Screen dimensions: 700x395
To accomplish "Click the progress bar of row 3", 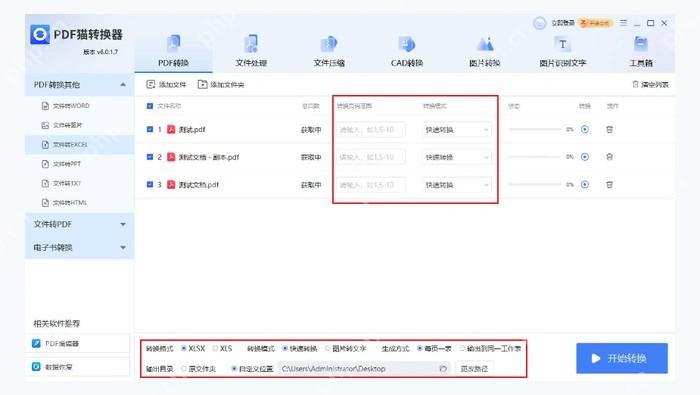I will 535,185.
